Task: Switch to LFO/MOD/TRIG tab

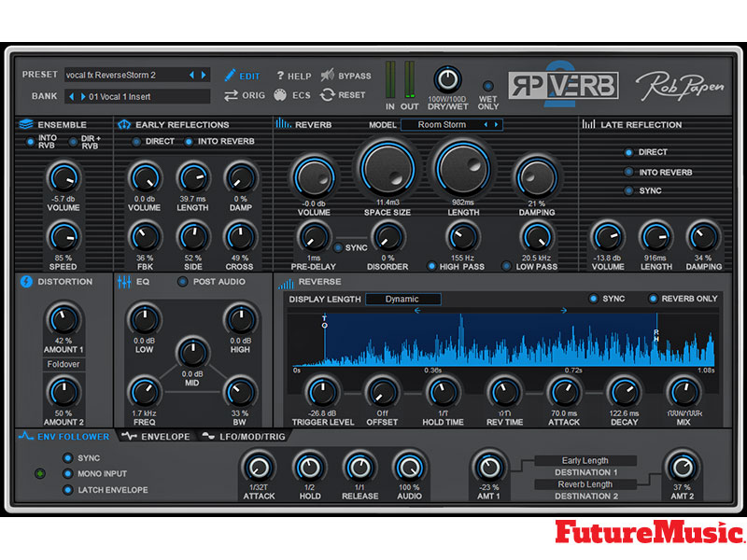Action: pyautogui.click(x=244, y=437)
